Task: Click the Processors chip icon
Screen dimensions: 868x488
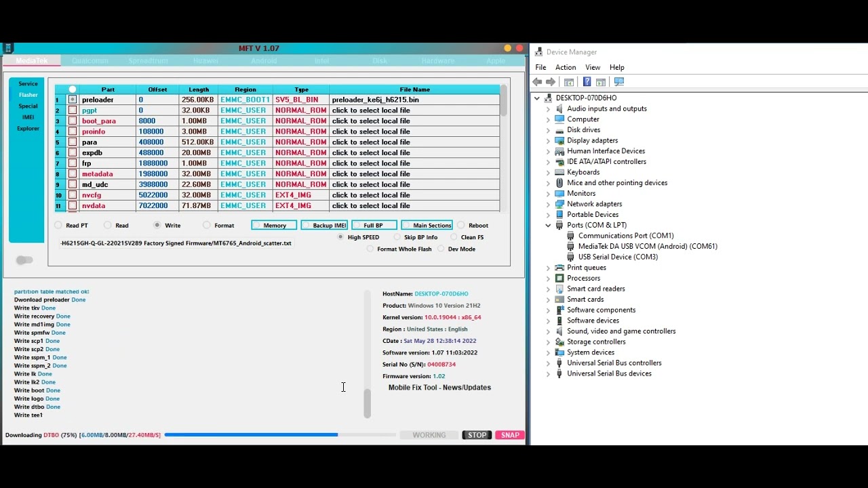Action: click(x=559, y=278)
